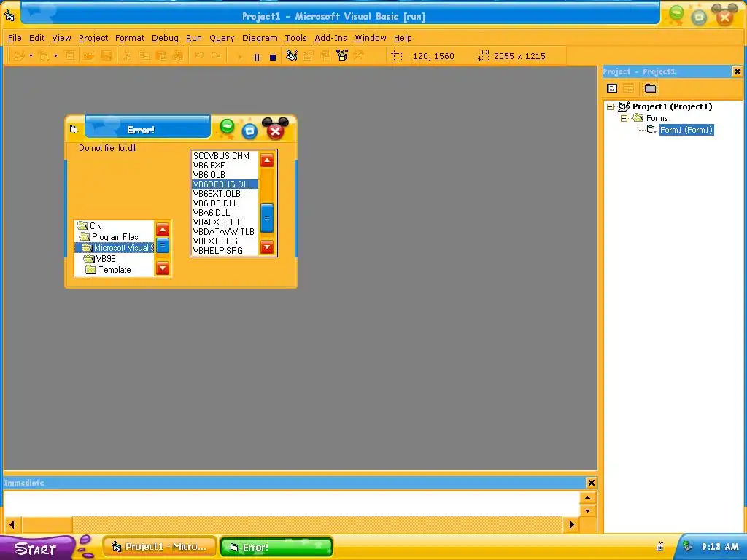Click the Save Project toolbar icon

click(x=106, y=55)
